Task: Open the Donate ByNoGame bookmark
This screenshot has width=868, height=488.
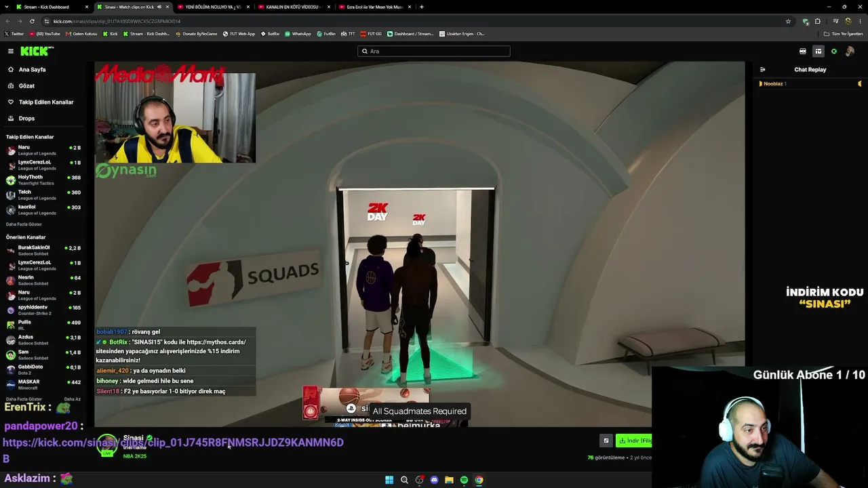Action: point(197,34)
